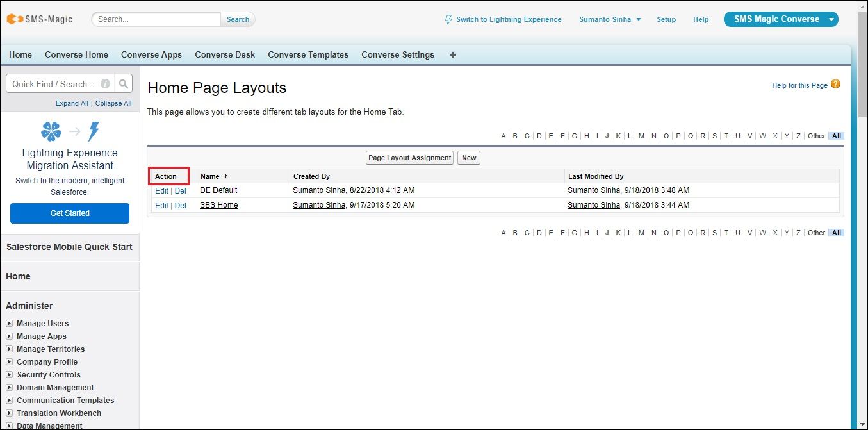Screen dimensions: 868x430
Task: Click the sort arrow in the Name column header
Action: 225,176
